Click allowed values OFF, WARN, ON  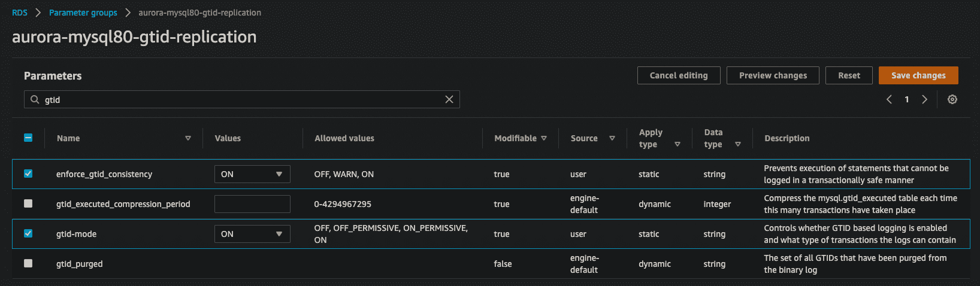coord(344,174)
